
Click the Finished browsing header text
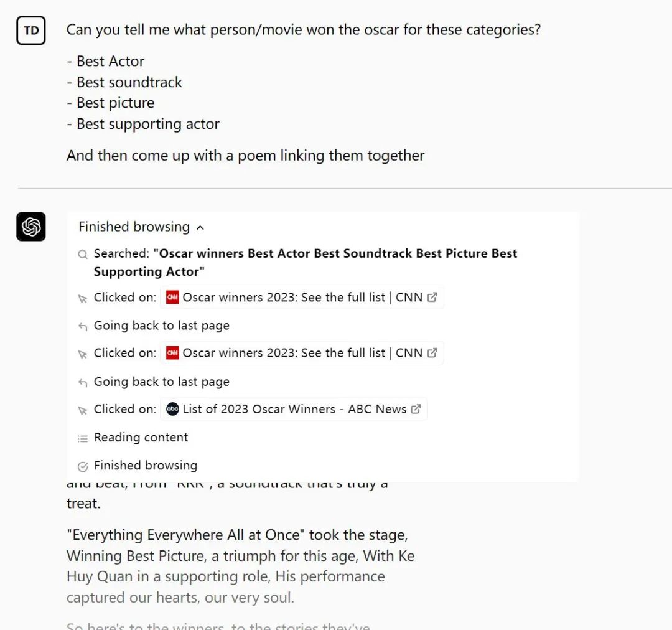click(x=134, y=227)
